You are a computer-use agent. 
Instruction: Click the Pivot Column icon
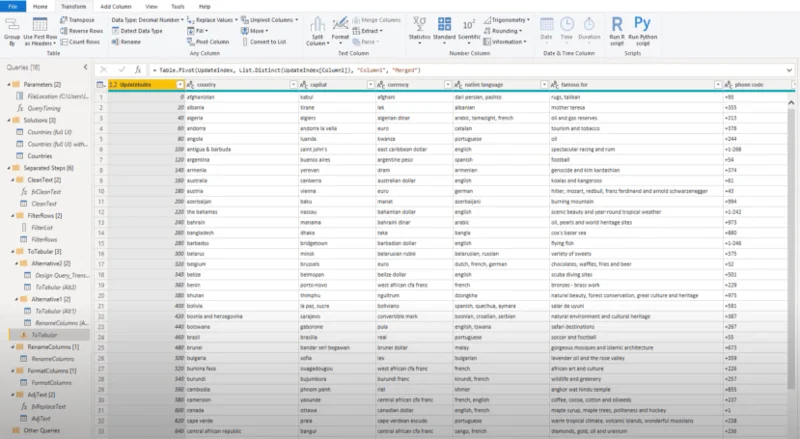pos(191,42)
